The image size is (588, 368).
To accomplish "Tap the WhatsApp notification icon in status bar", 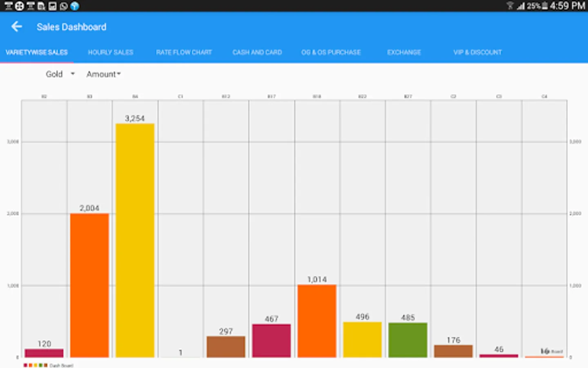I will [63, 6].
